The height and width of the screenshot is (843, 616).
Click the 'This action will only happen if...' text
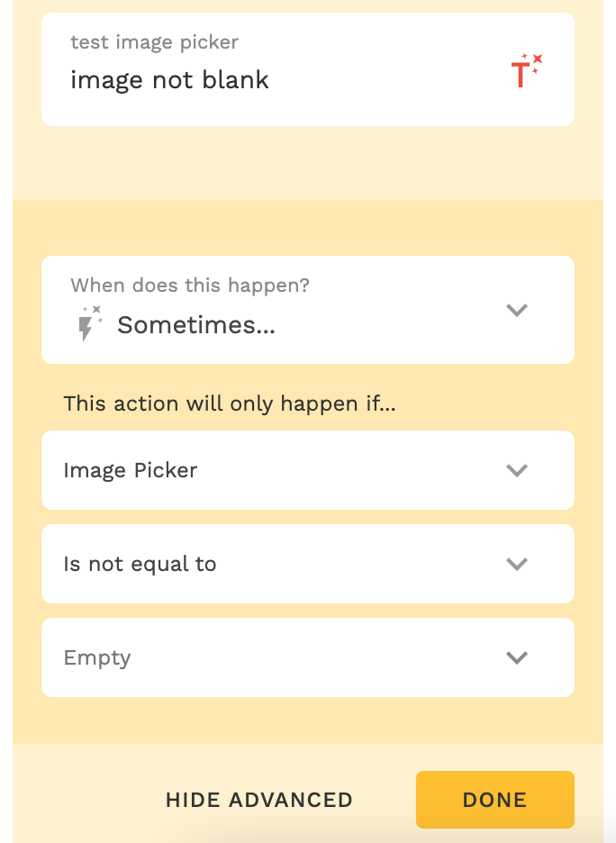pos(230,403)
